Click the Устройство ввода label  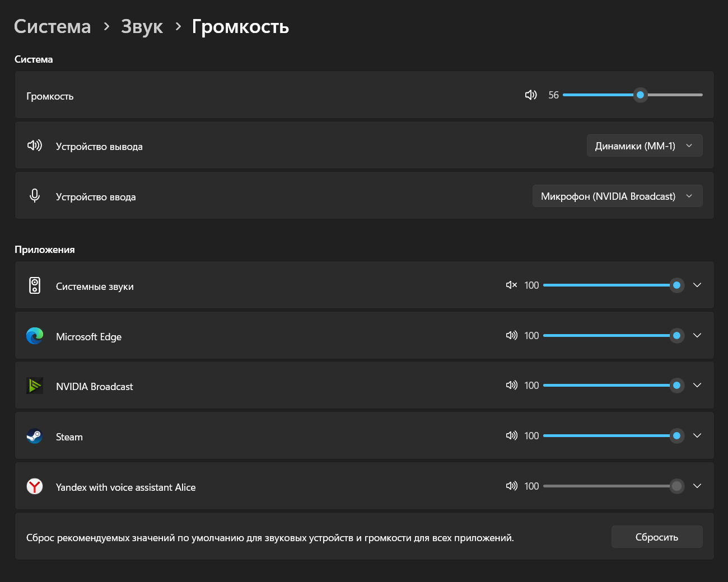tap(96, 197)
